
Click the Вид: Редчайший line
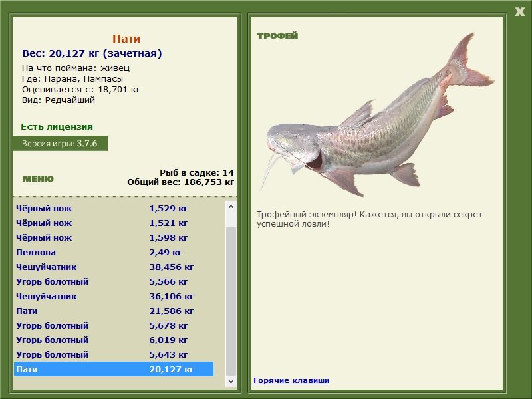[59, 100]
